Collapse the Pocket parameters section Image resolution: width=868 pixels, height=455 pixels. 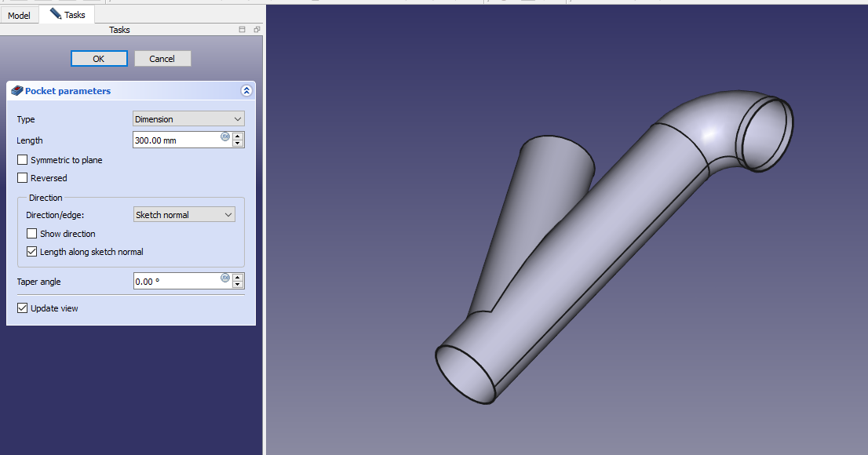(x=246, y=91)
